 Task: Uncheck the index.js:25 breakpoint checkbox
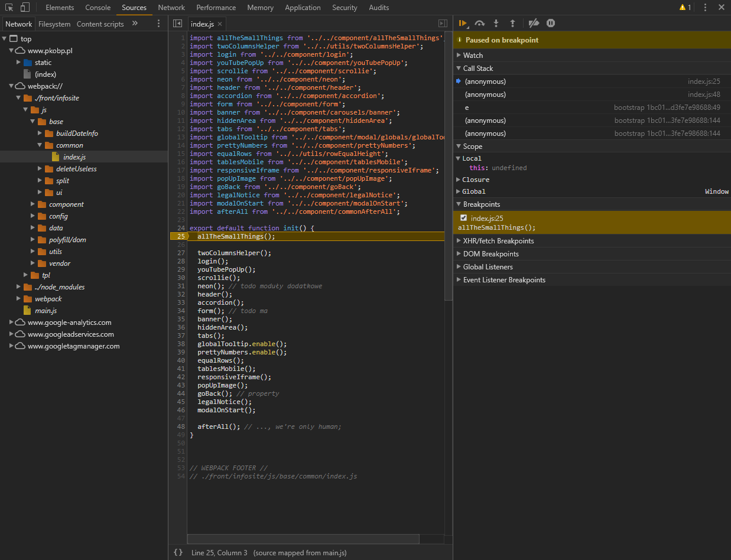pyautogui.click(x=464, y=218)
